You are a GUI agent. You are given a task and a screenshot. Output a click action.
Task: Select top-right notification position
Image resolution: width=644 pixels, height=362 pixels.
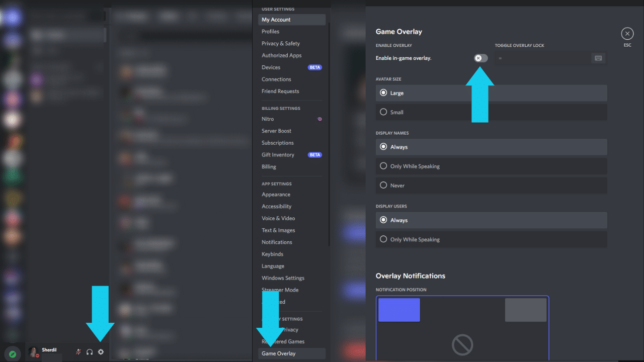click(x=526, y=310)
